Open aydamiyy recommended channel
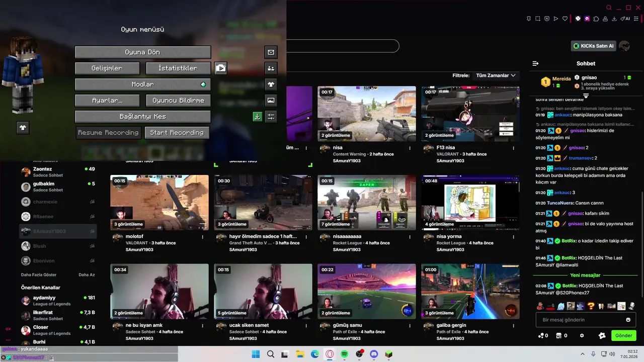Viewport: 644px width, 362px height. point(58,301)
